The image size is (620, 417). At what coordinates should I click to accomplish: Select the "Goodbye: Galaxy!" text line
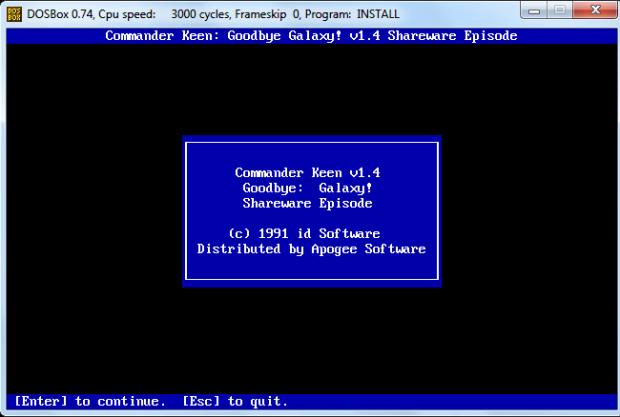[307, 187]
